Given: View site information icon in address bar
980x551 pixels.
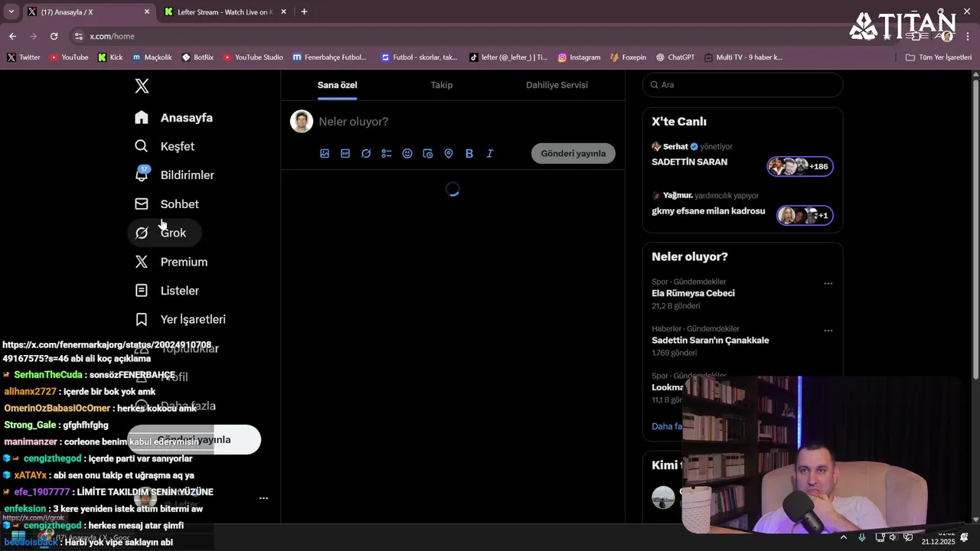Looking at the screenshot, I should click(x=78, y=36).
